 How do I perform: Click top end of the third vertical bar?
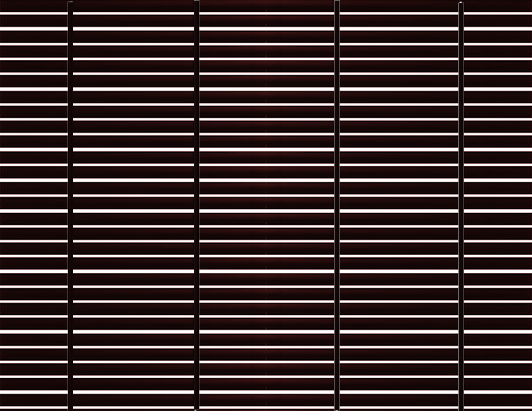(337, 2)
